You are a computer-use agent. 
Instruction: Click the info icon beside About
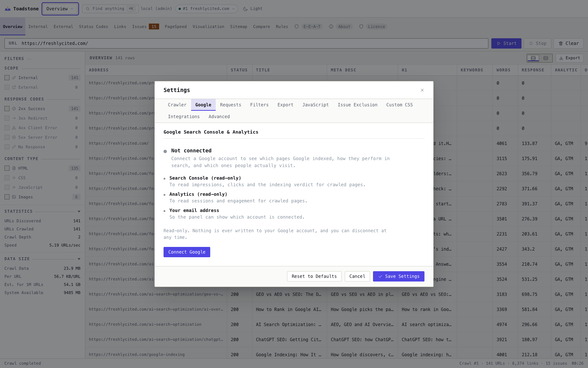coord(331,26)
